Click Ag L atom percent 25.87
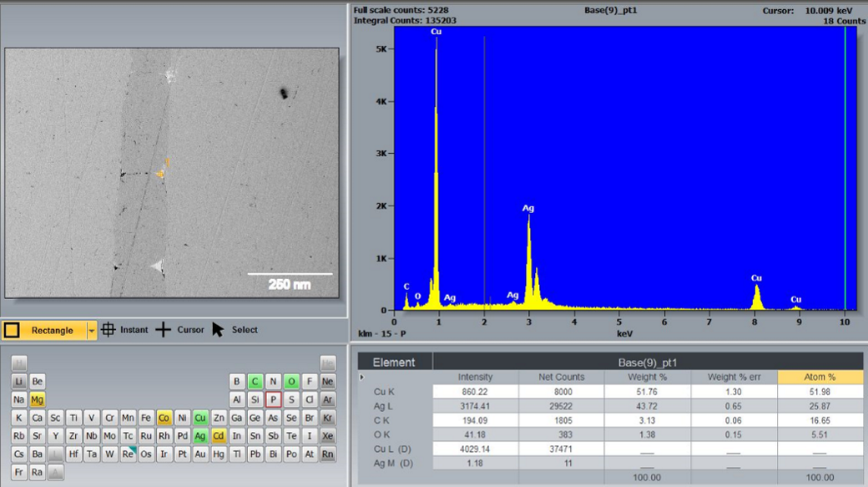Image resolution: width=868 pixels, height=487 pixels. [820, 406]
